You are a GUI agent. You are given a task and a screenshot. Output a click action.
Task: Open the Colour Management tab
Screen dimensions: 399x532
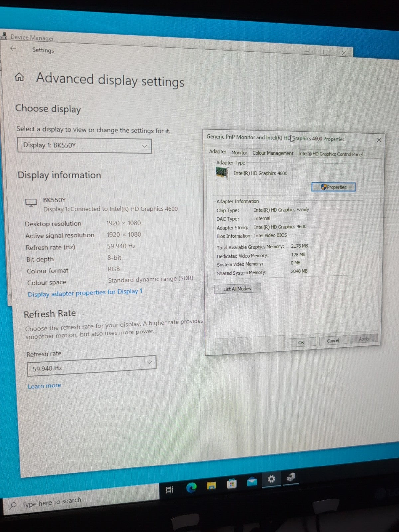[x=273, y=153]
